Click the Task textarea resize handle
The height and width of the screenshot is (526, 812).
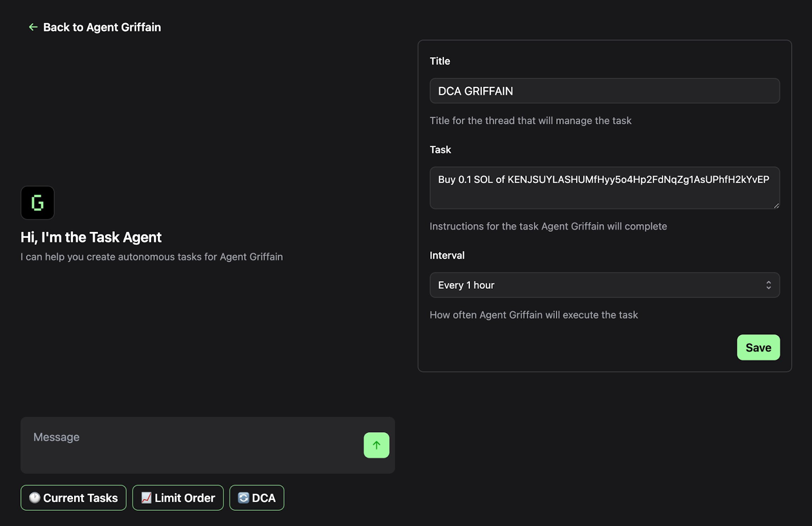[x=776, y=205]
